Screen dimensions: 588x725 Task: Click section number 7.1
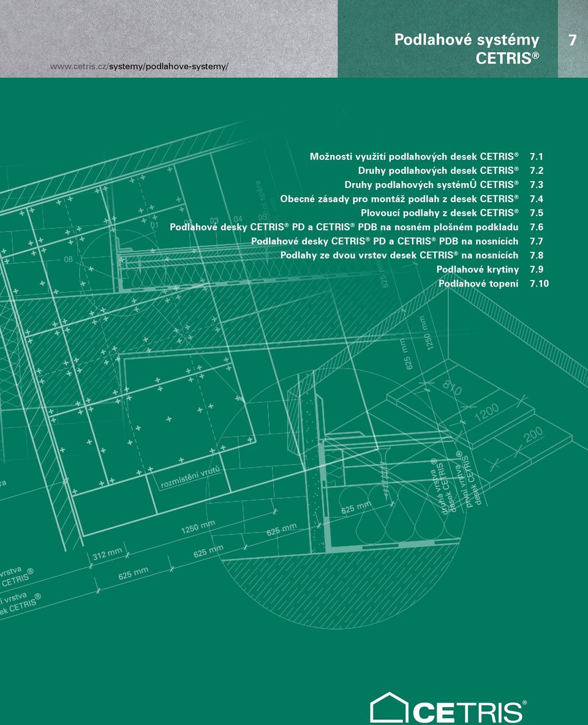coord(536,157)
